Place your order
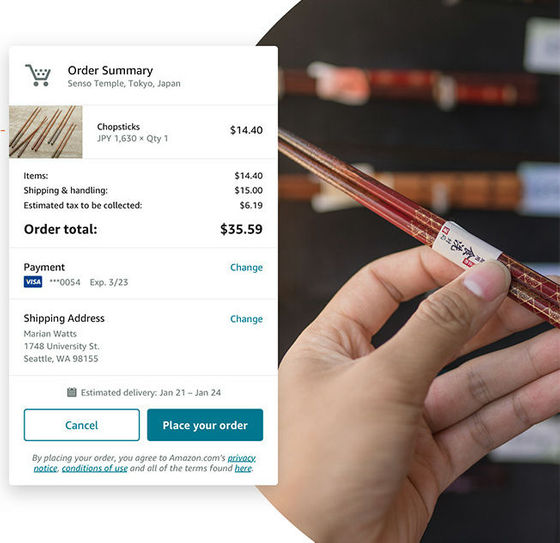The height and width of the screenshot is (543, 560). tap(205, 425)
